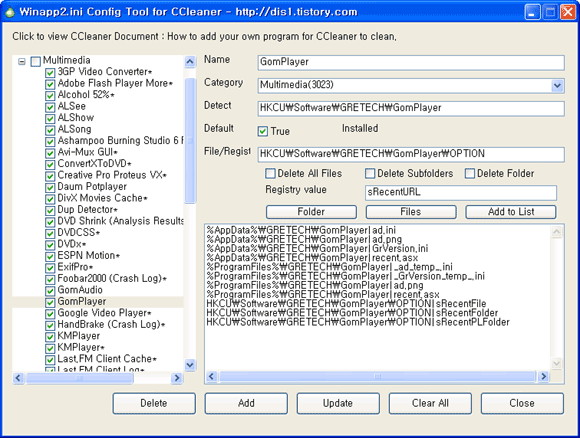Toggle the Default True checkbox
The width and height of the screenshot is (580, 438).
(263, 131)
